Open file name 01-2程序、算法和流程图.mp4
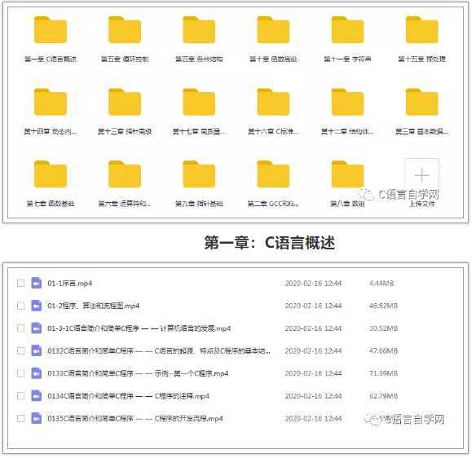The image size is (476, 458). (x=94, y=306)
